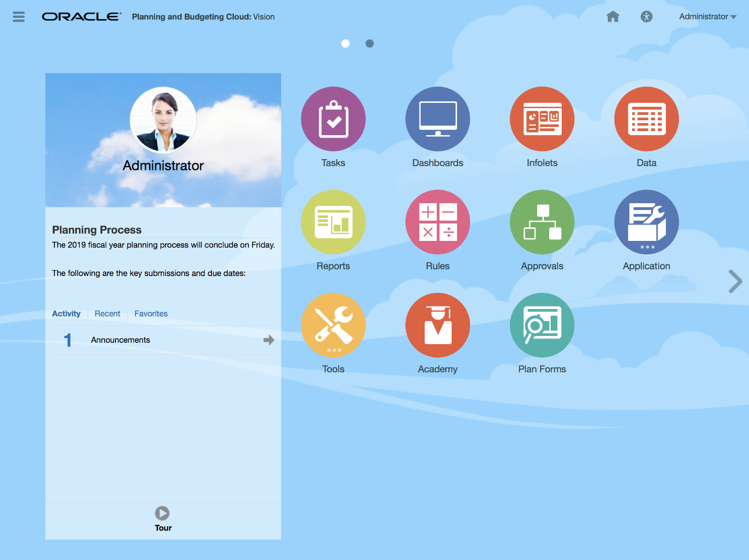The image size is (749, 560).
Task: Click the Infolets label
Action: [542, 163]
